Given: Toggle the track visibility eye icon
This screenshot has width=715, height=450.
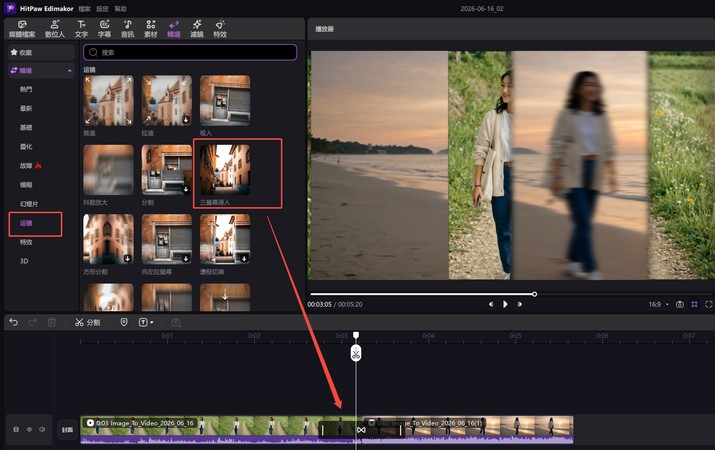Looking at the screenshot, I should click(29, 429).
